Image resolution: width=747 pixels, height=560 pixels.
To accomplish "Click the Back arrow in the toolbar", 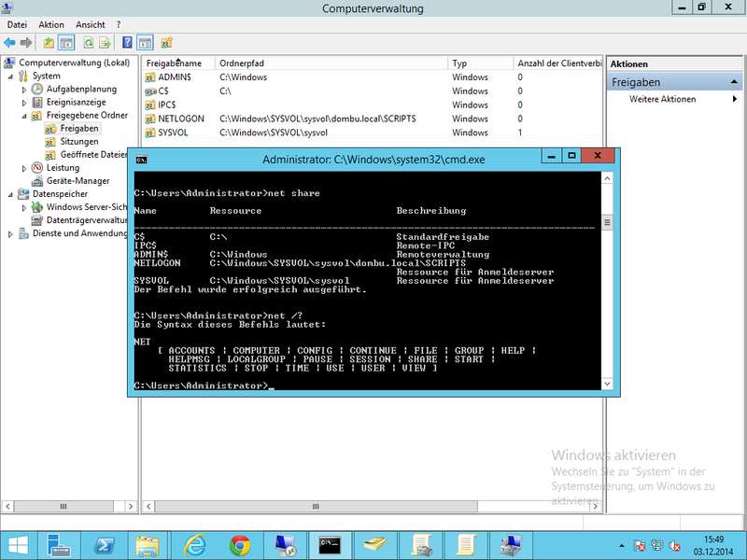I will point(9,42).
